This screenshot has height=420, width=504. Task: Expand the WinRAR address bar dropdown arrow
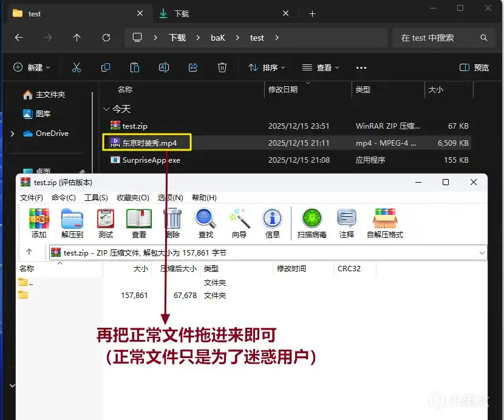click(x=483, y=252)
